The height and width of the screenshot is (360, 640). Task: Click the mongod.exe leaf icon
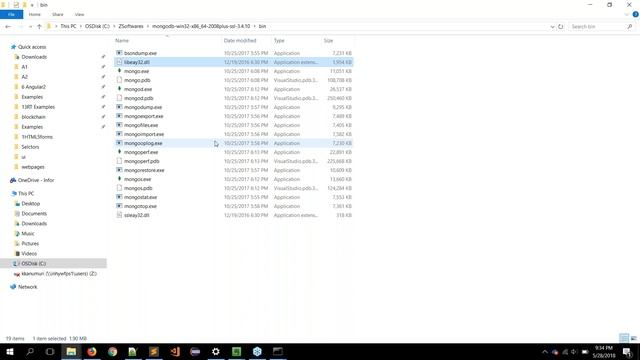coord(119,89)
